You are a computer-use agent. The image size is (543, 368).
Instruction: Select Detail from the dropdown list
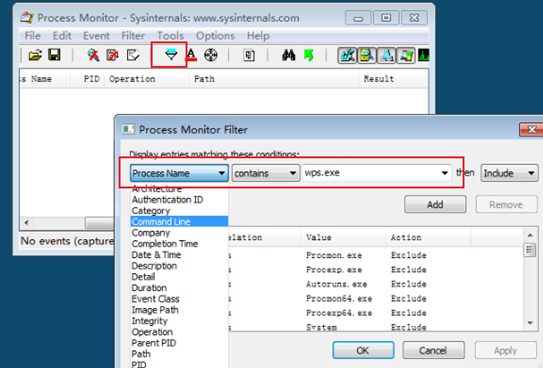pos(179,277)
